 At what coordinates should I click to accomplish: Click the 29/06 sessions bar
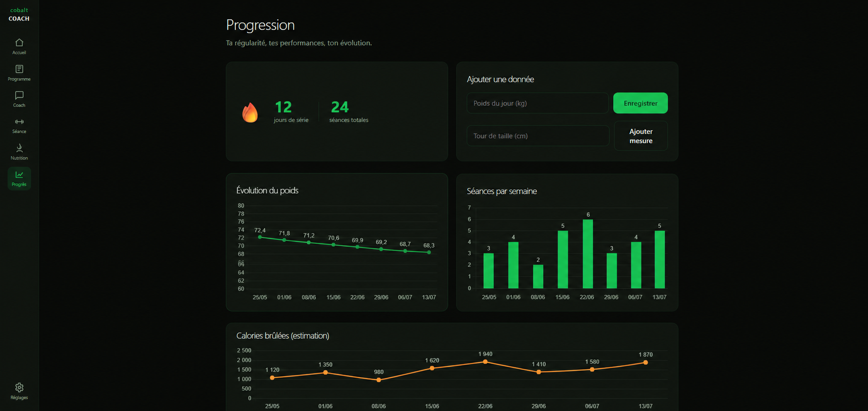click(612, 271)
